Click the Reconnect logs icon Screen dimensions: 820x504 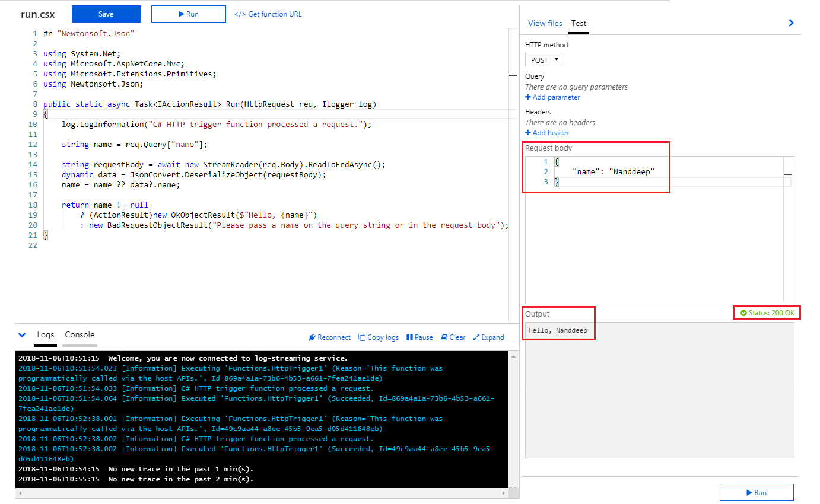click(x=312, y=337)
